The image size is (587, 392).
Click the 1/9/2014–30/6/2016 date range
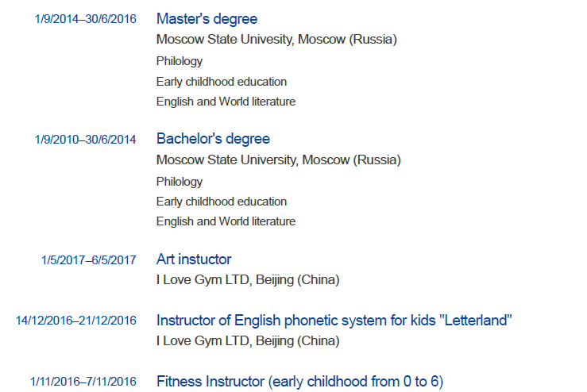85,20
